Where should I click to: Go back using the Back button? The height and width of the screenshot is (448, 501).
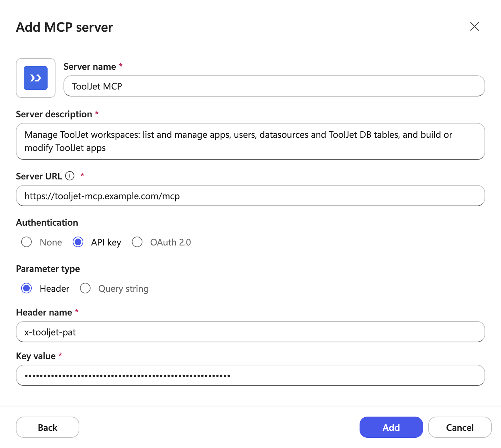click(x=48, y=427)
